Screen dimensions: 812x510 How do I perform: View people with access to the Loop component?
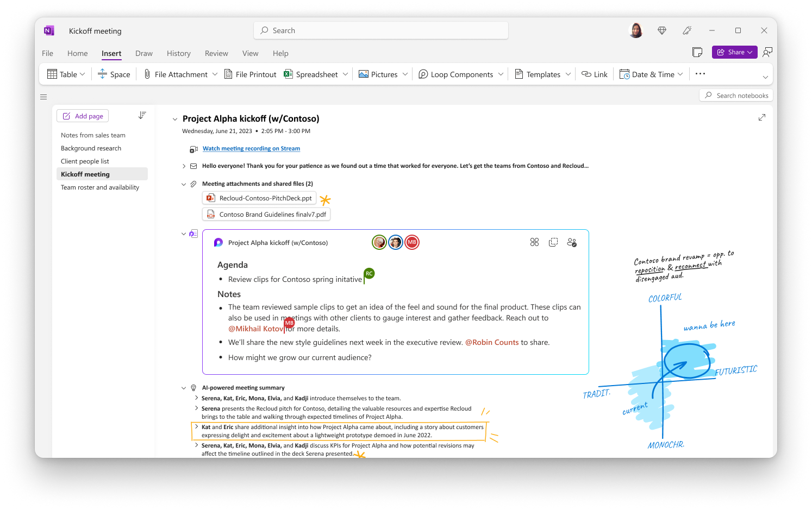[572, 242]
